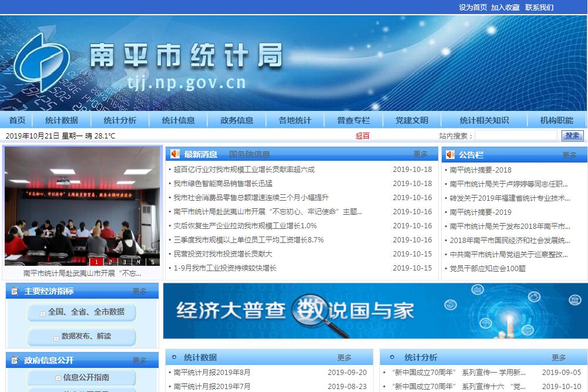
Task: Expand 更多 in the 公告栏 panel
Action: tap(569, 156)
